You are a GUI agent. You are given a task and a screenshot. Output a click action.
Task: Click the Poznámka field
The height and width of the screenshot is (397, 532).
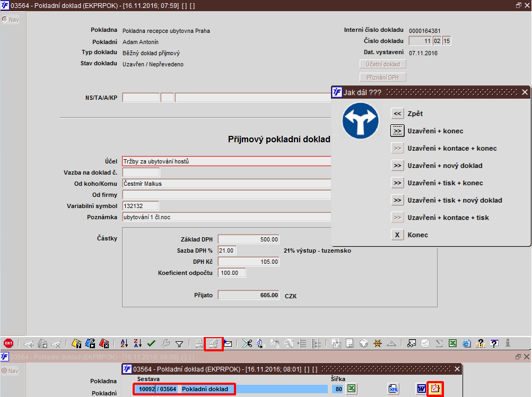pos(226,217)
